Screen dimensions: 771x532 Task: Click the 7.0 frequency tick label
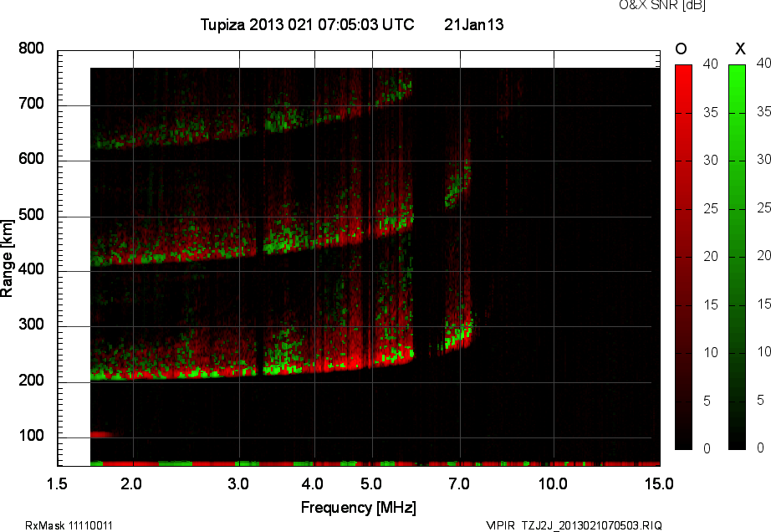pos(459,483)
